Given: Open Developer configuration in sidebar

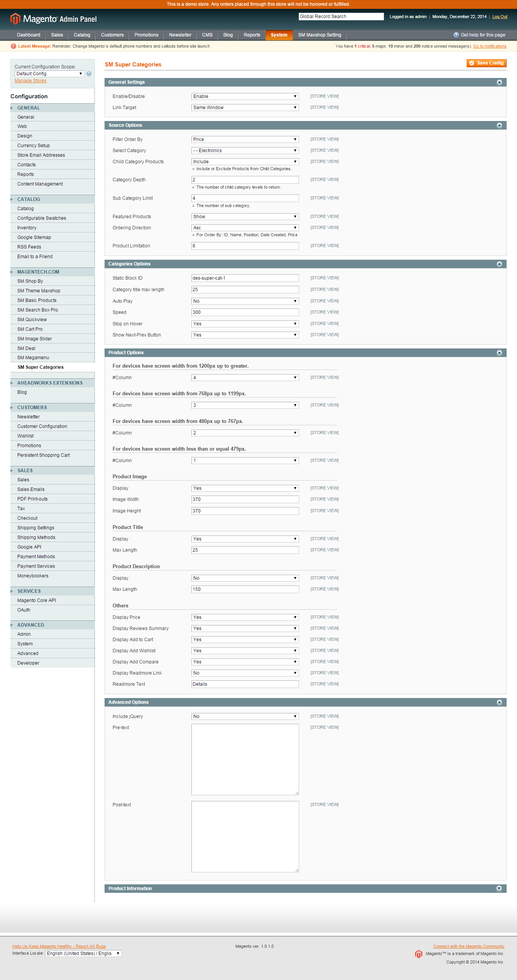Looking at the screenshot, I should [52, 663].
